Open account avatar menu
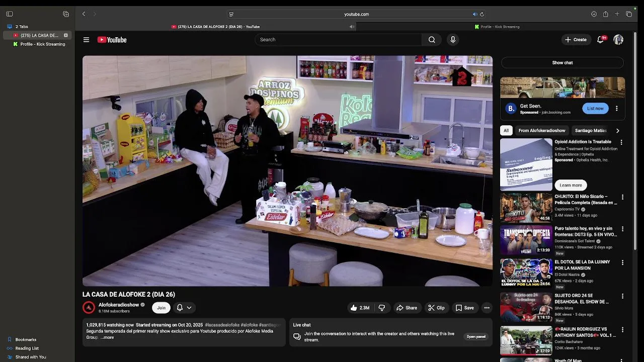The width and height of the screenshot is (644, 362). point(618,40)
